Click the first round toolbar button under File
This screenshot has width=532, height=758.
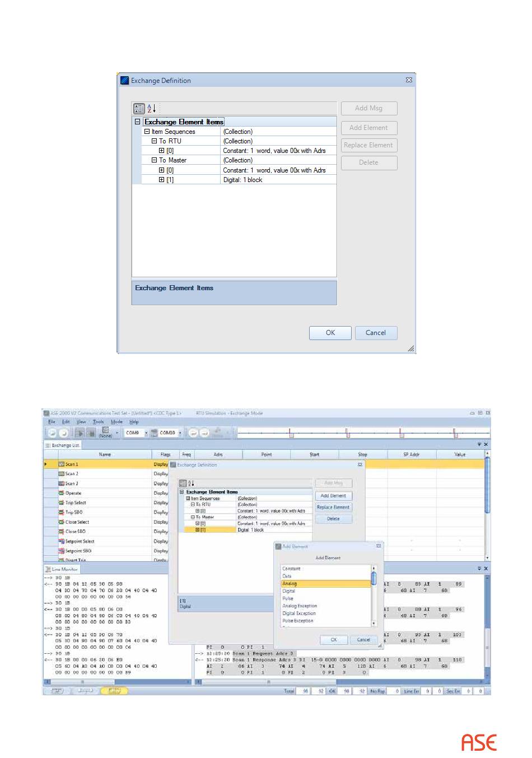[52, 433]
